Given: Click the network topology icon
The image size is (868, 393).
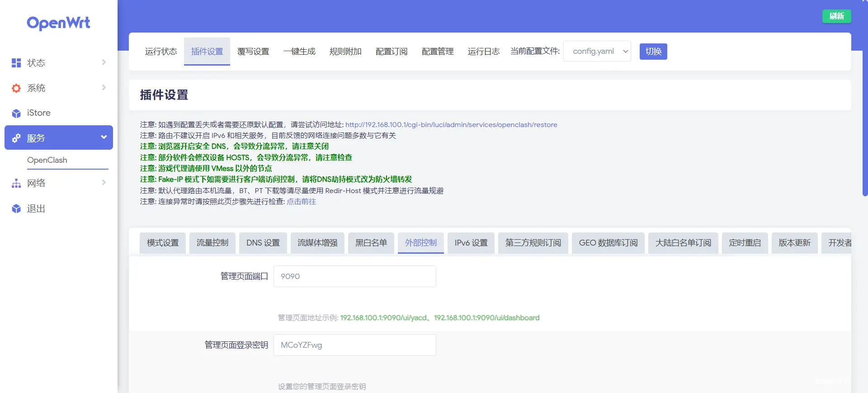Looking at the screenshot, I should [16, 183].
